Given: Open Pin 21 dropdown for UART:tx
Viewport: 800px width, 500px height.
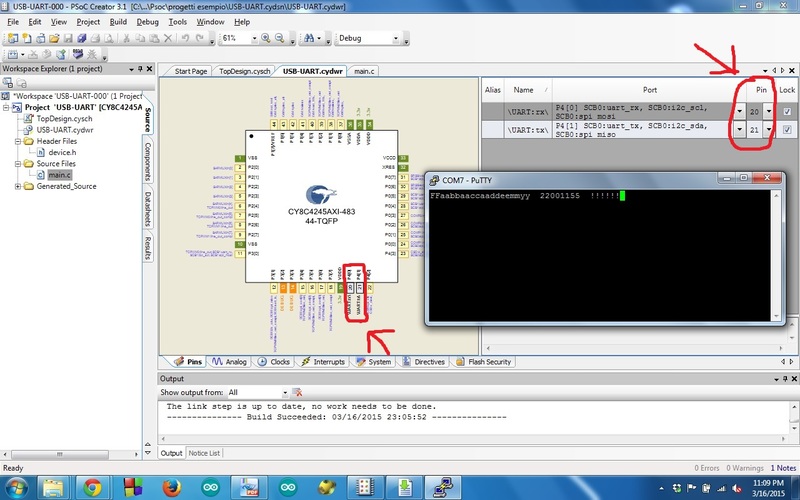Looking at the screenshot, I should click(769, 130).
